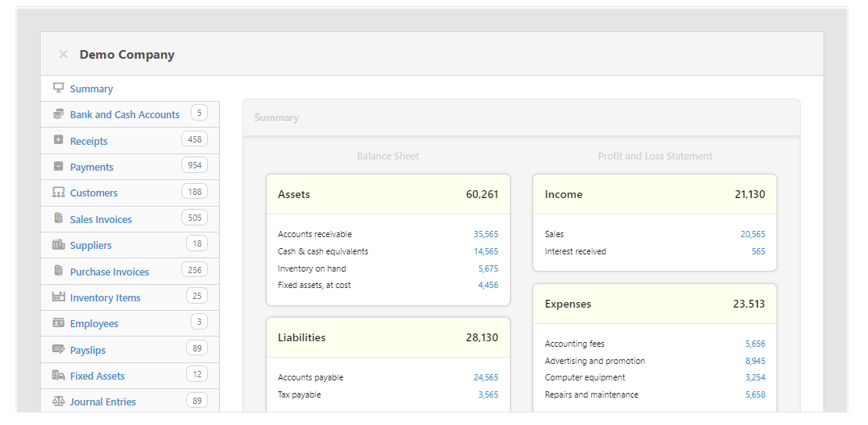Click the Inventory Items factory icon
868x425 pixels.
coord(59,297)
